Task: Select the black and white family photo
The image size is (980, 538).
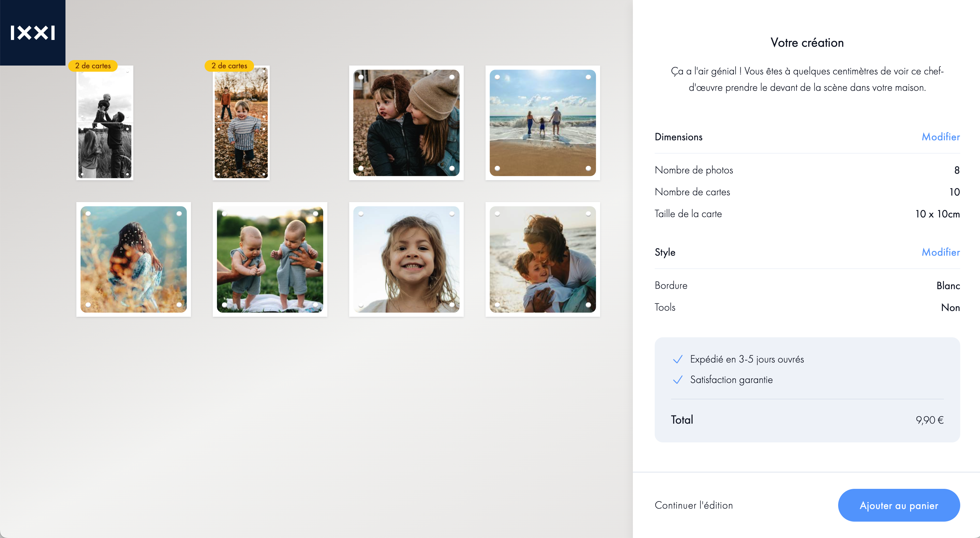Action: pyautogui.click(x=105, y=123)
